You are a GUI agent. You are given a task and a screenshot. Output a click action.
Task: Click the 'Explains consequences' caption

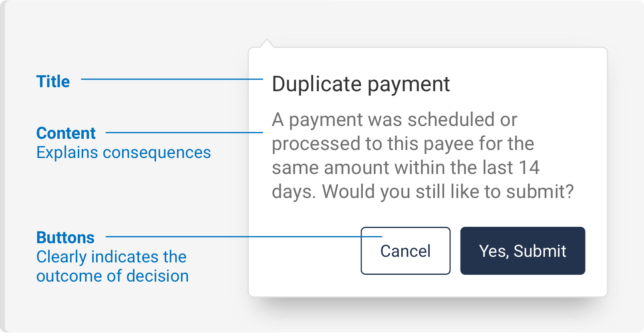(x=123, y=152)
